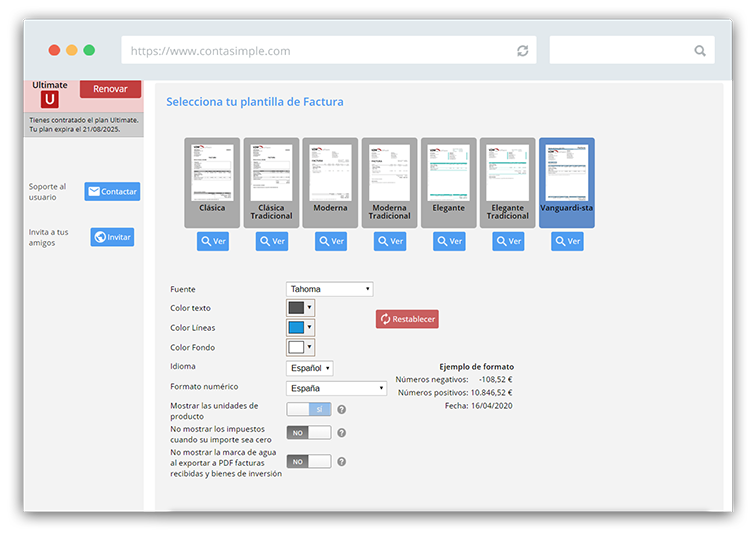The image size is (750, 535).
Task: Select the Clásica template thumbnail
Action: click(212, 183)
